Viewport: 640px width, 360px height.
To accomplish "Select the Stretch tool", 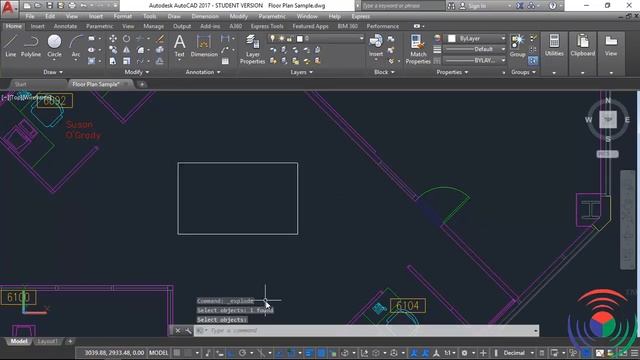I will tap(113, 61).
